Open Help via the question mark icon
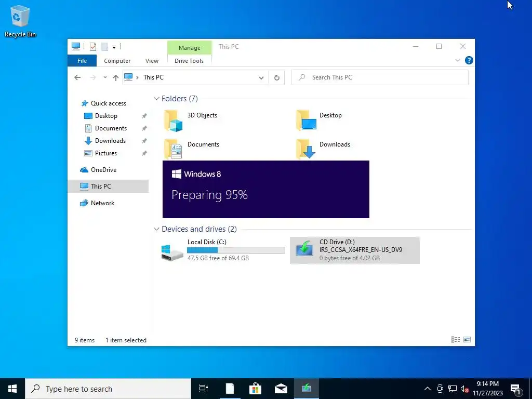Screen dimensions: 532x399 point(469,60)
